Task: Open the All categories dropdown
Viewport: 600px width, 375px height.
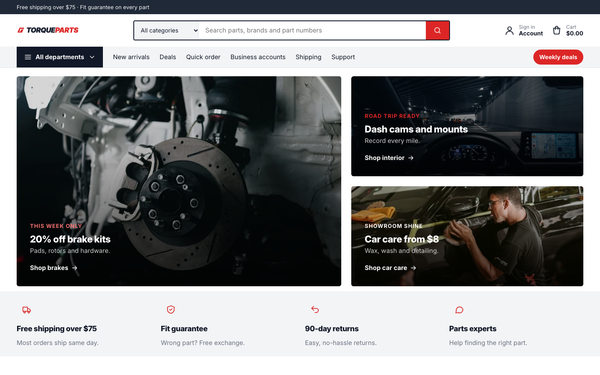Action: [x=167, y=30]
